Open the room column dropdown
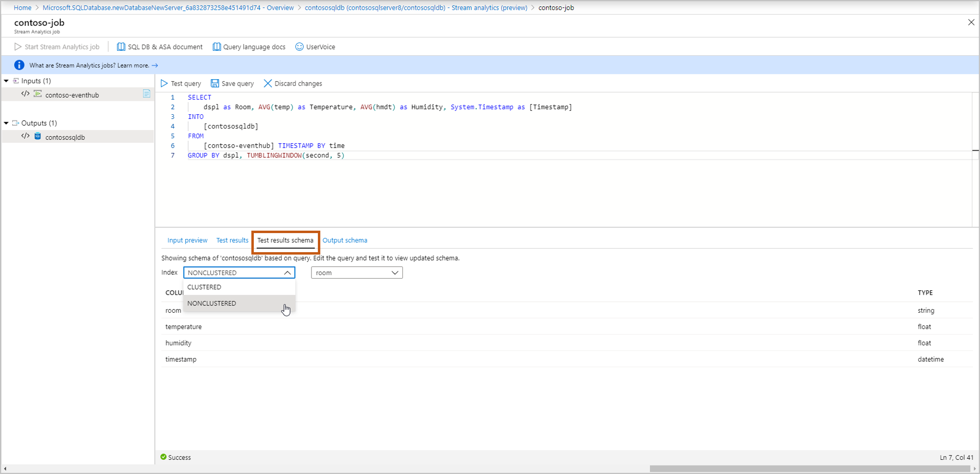Image resolution: width=980 pixels, height=474 pixels. 357,273
